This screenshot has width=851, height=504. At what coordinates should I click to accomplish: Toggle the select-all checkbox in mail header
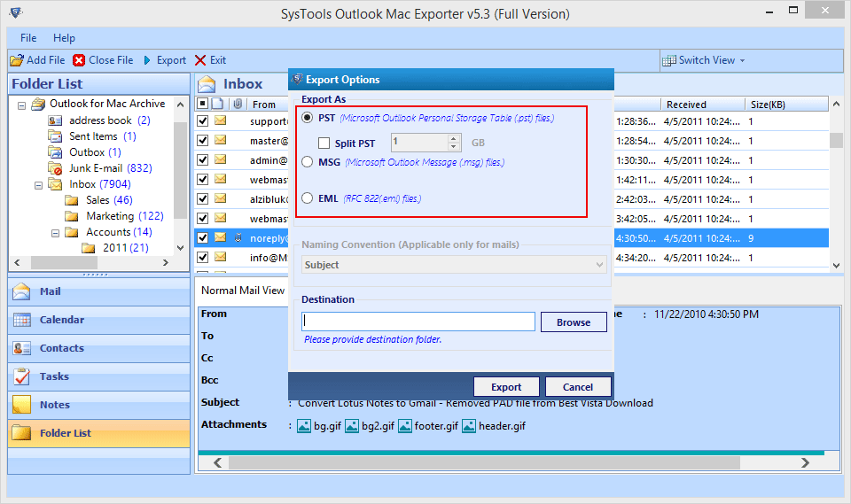tap(202, 104)
